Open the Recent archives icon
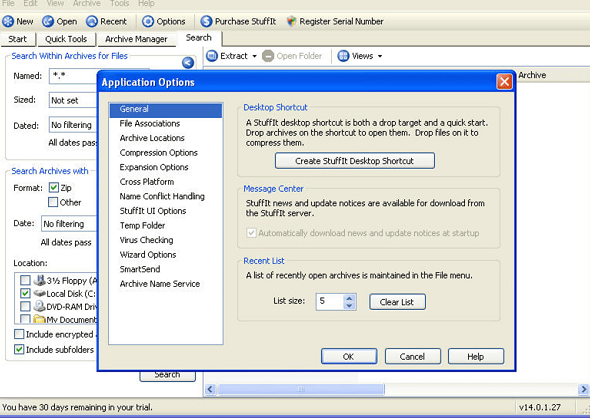The width and height of the screenshot is (590, 418). point(92,21)
